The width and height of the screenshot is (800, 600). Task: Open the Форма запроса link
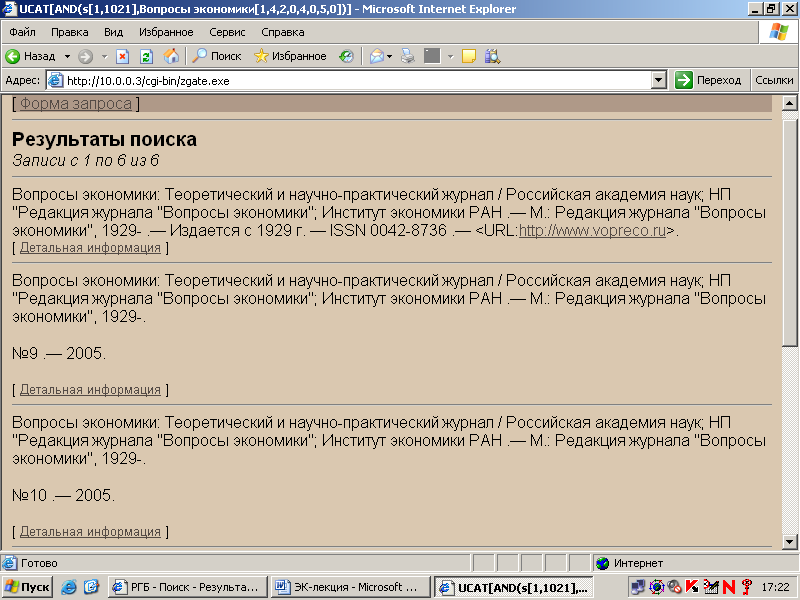(76, 104)
